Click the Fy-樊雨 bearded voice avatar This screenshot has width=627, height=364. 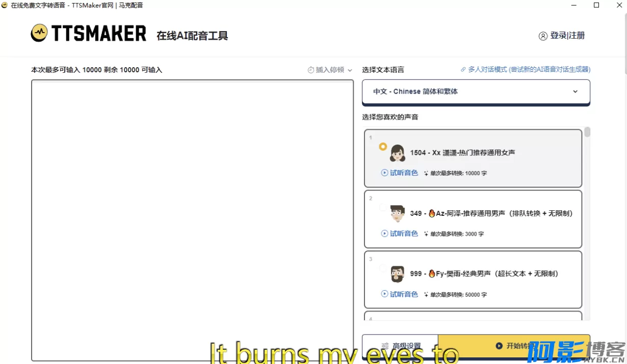tap(398, 274)
